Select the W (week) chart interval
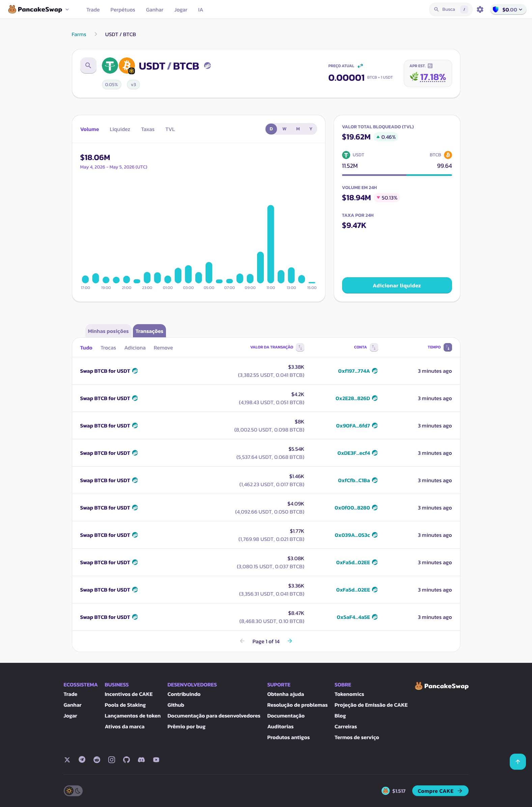Image resolution: width=532 pixels, height=807 pixels. click(284, 129)
